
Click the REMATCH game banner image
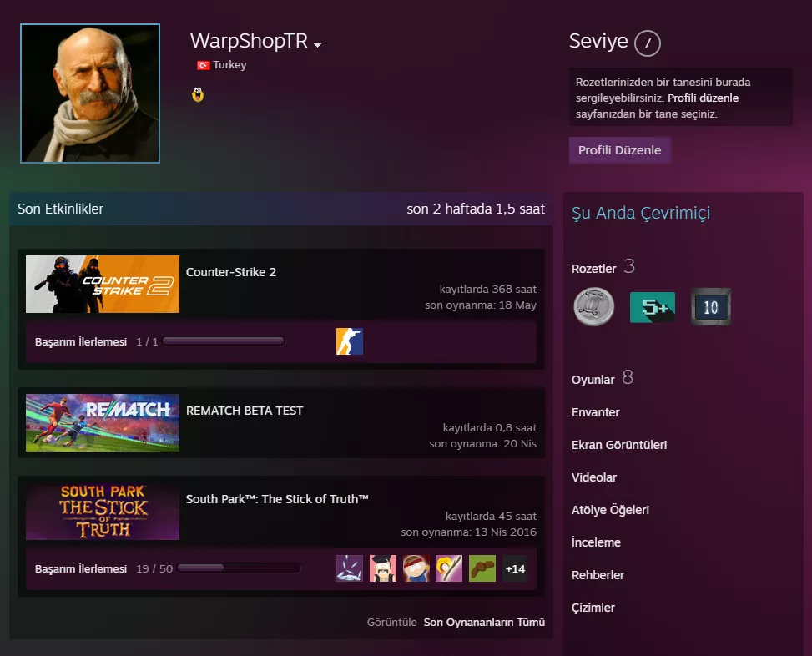pyautogui.click(x=102, y=422)
